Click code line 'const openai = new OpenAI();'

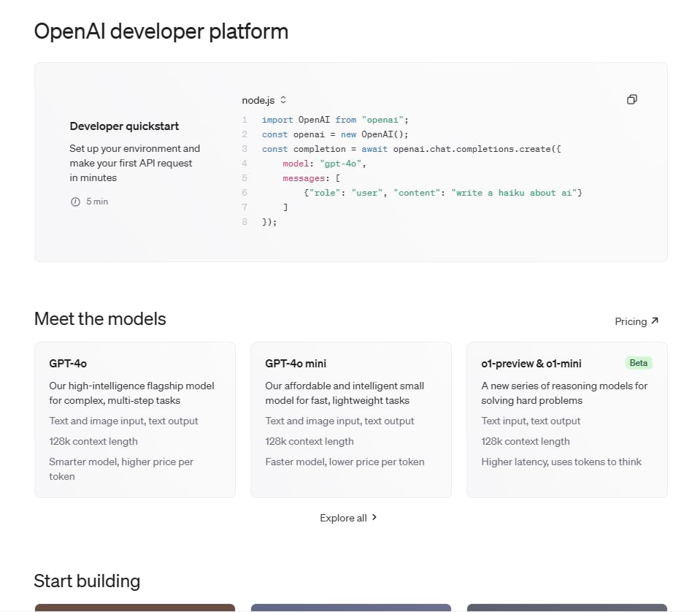335,134
